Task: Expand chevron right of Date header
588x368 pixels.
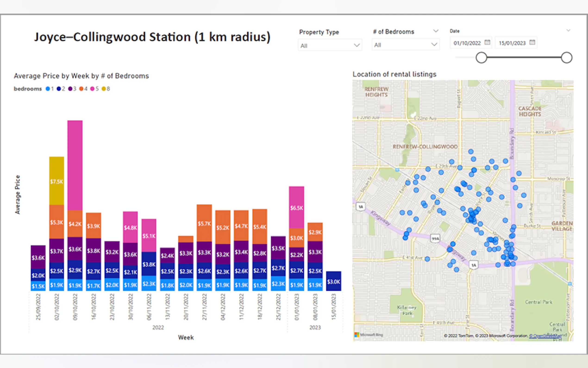Action: click(568, 30)
